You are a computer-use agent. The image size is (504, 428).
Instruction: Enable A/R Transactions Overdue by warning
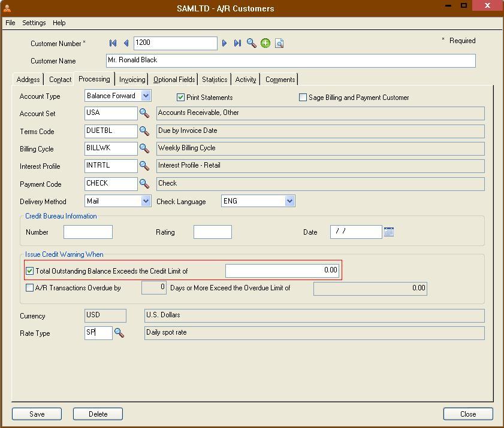point(29,287)
